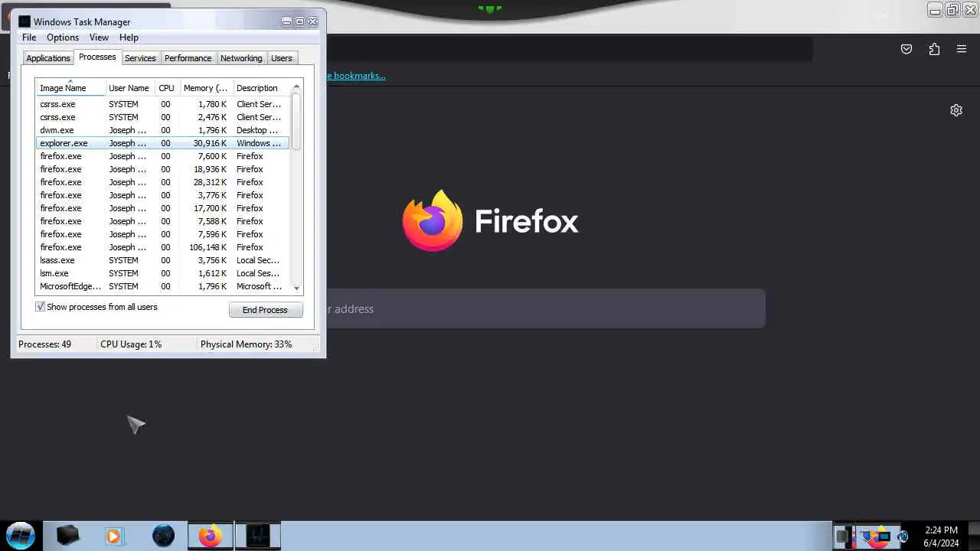Screen dimensions: 980x551
Task: Select firefox.exe using 7,588 K memory
Action: click(163, 221)
